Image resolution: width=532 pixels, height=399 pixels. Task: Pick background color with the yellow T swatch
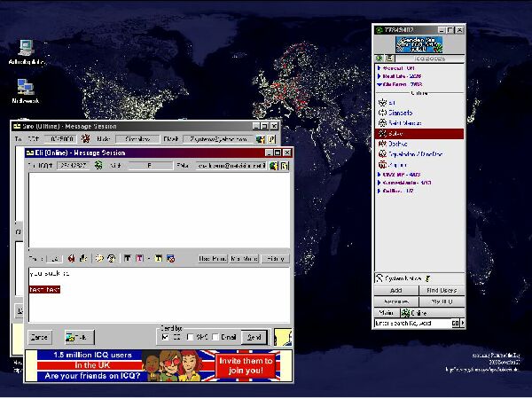pos(159,259)
